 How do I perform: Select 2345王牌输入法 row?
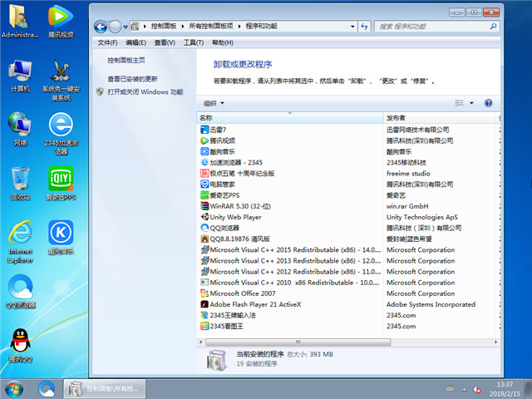pos(348,315)
